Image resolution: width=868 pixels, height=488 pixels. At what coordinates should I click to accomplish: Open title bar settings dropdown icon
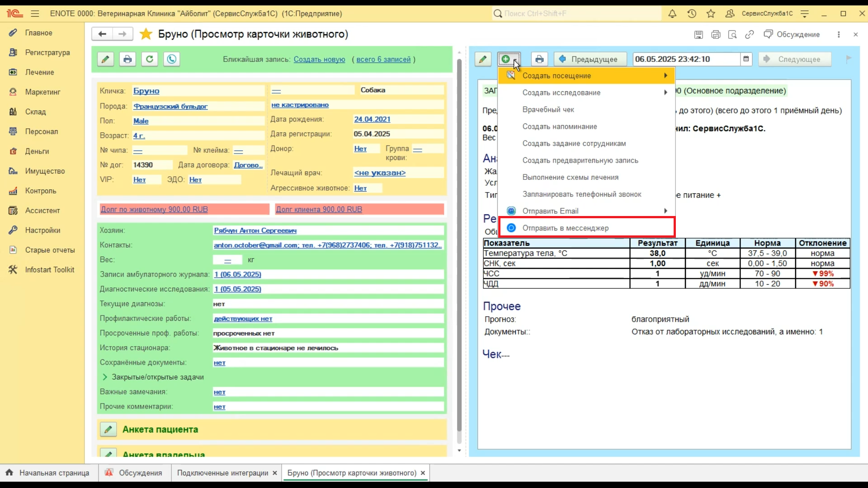[805, 14]
